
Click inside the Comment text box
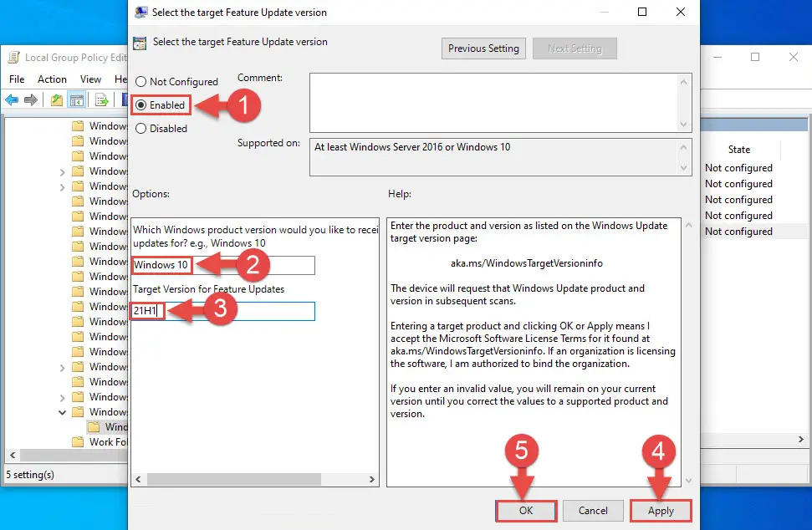click(x=493, y=103)
